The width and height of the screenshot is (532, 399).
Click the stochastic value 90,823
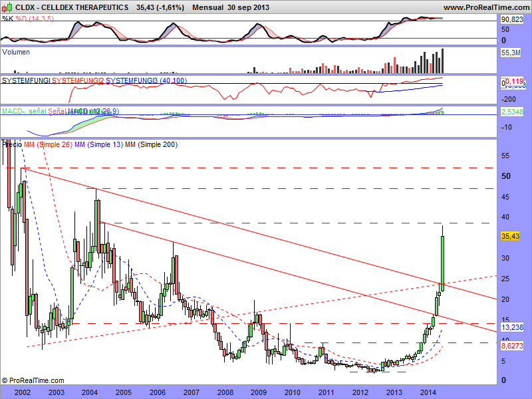512,20
